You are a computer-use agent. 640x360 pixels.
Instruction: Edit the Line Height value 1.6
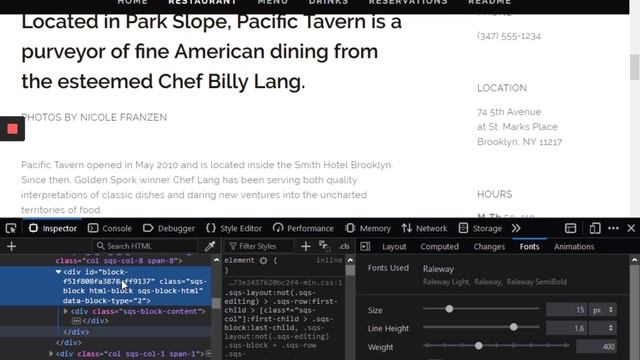point(567,328)
